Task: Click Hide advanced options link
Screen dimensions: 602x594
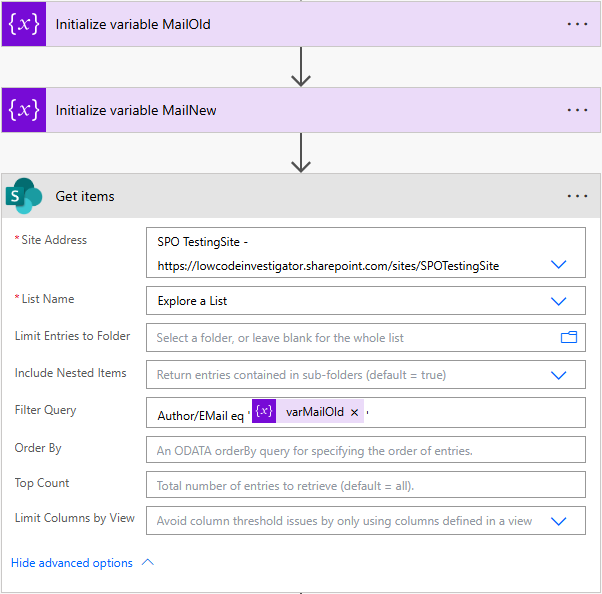Action: click(x=72, y=563)
